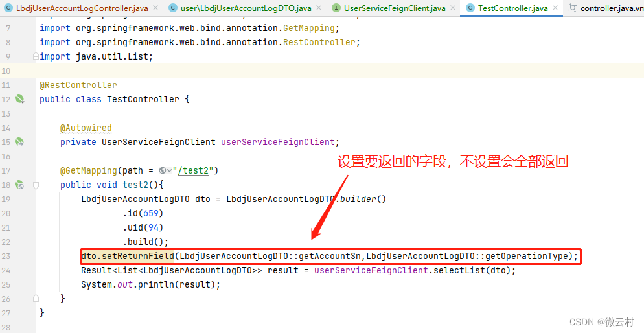Click the class icon on LbdjUserAccountLogController.java tab

click(x=8, y=8)
